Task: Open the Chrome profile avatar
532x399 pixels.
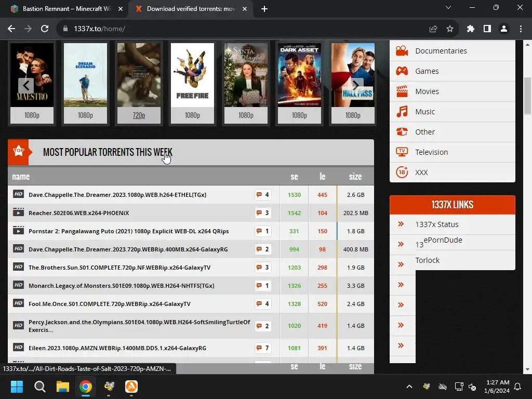Action: [x=504, y=29]
